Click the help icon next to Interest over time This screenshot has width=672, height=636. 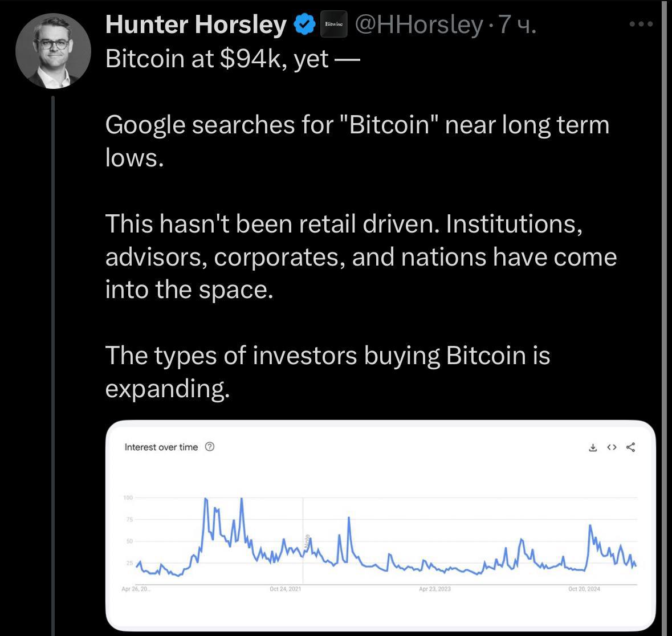[209, 447]
